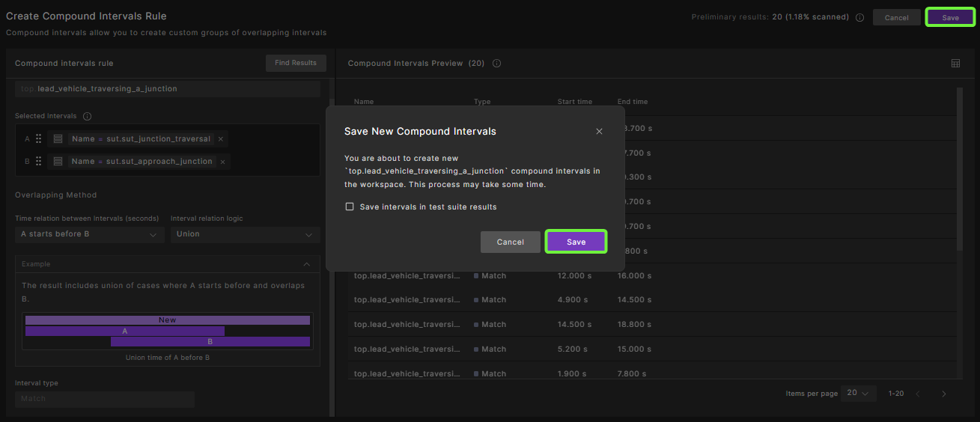Click the info icon beside Selected Intervals
The image size is (980, 422).
[x=87, y=117]
